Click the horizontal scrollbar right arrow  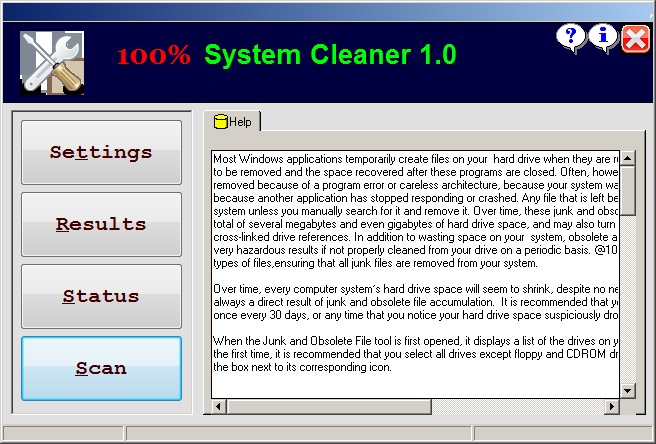point(612,406)
